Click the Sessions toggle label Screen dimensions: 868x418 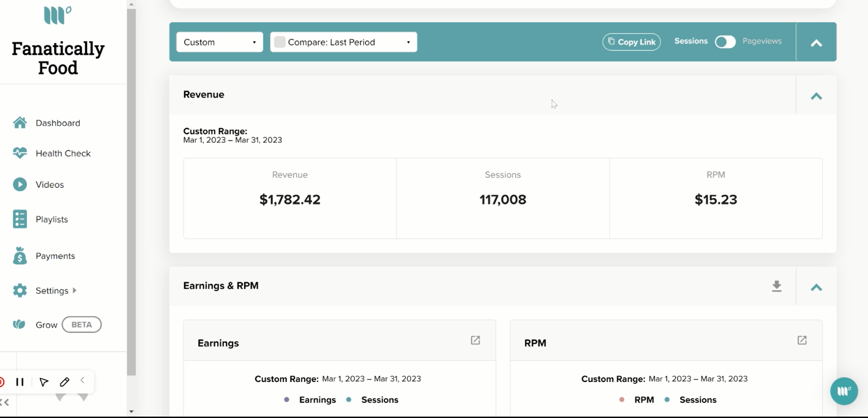tap(691, 41)
